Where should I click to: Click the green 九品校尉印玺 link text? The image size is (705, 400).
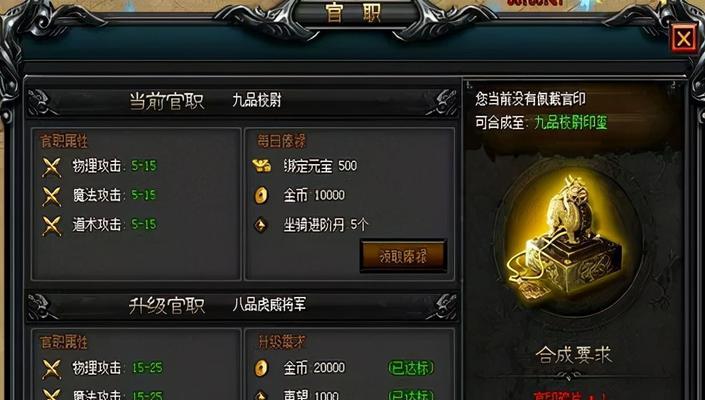coord(571,122)
